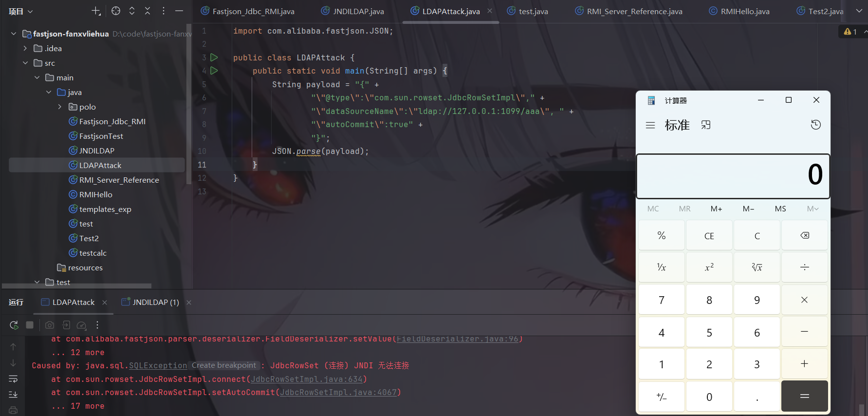Image resolution: width=868 pixels, height=416 pixels.
Task: Select templates_exp in the project tree
Action: (x=105, y=209)
